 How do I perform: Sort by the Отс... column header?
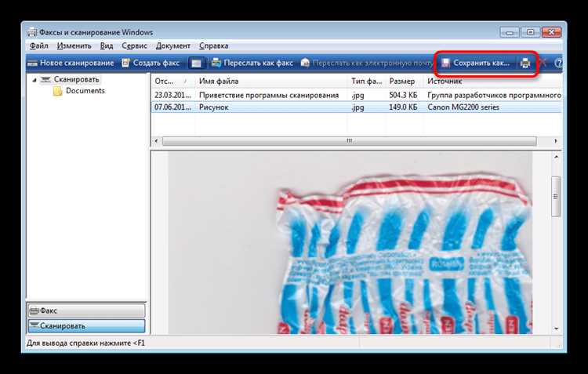tap(172, 81)
